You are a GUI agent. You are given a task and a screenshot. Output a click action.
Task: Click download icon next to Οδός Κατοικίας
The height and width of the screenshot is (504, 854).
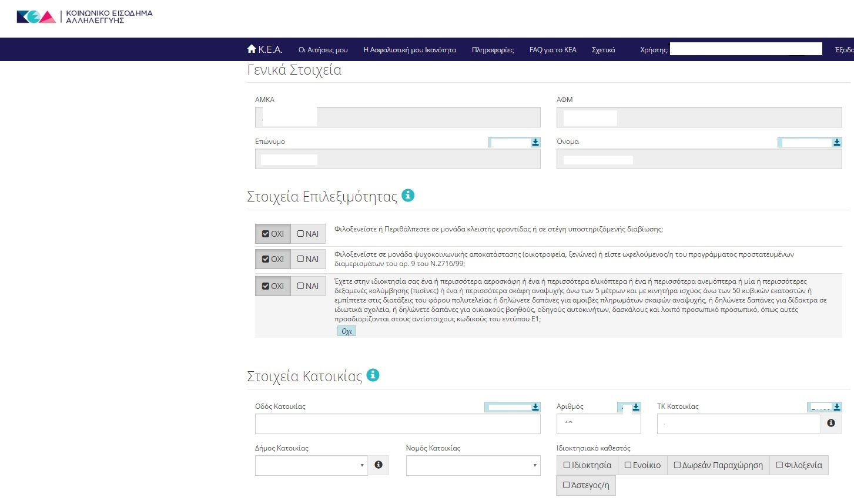pos(535,406)
